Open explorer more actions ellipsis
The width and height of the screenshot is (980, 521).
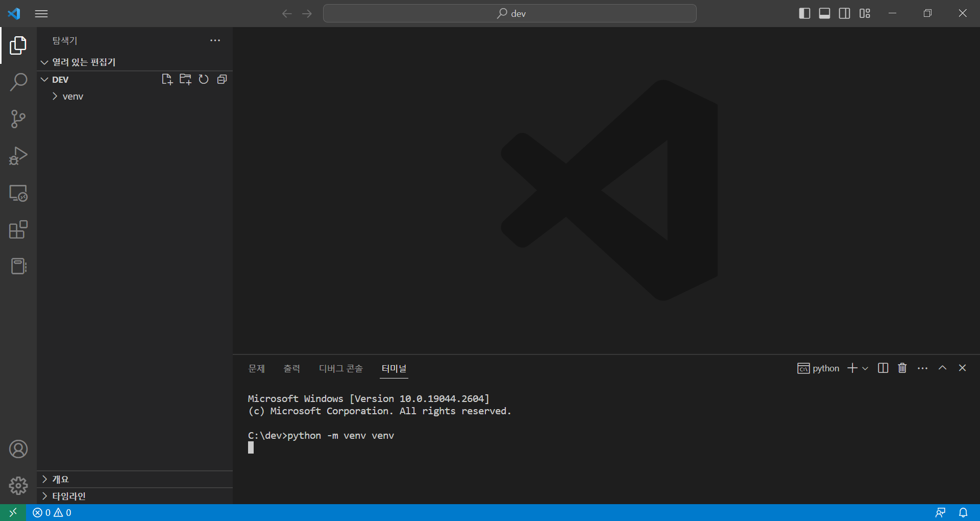pyautogui.click(x=215, y=40)
